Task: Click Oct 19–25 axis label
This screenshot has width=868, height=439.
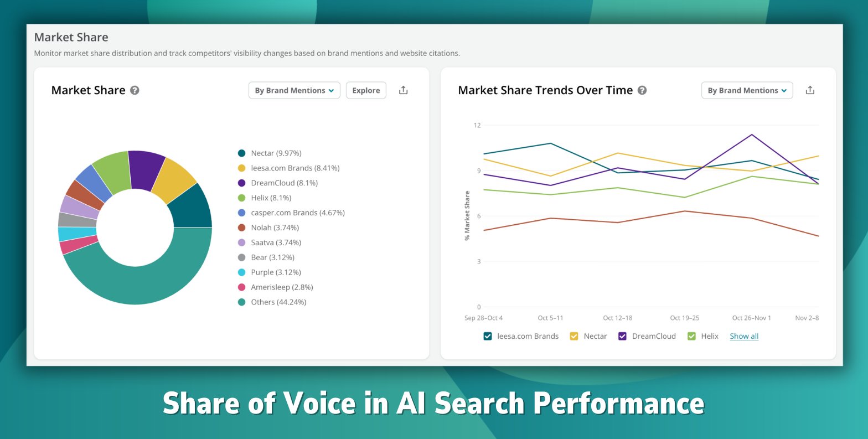Action: [685, 318]
